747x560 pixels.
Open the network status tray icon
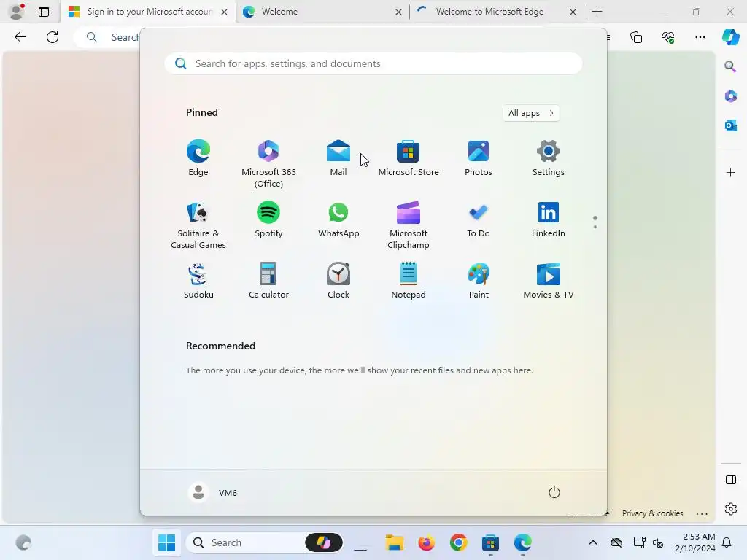[x=639, y=542]
